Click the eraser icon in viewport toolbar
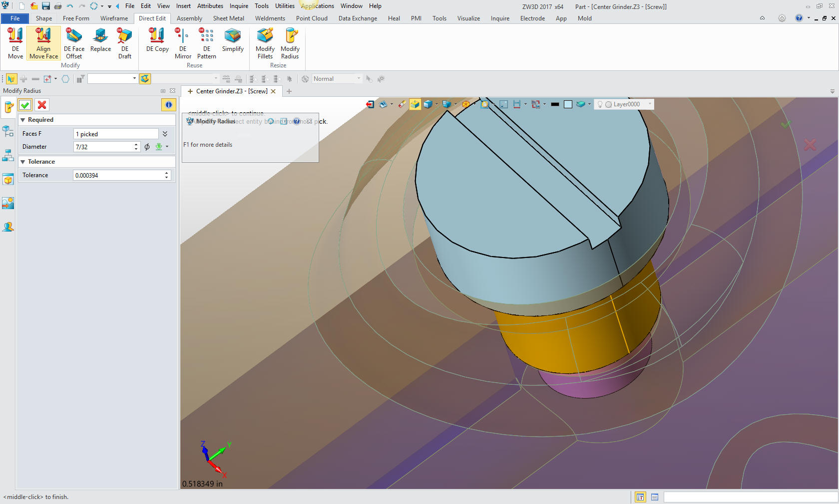 (x=402, y=104)
